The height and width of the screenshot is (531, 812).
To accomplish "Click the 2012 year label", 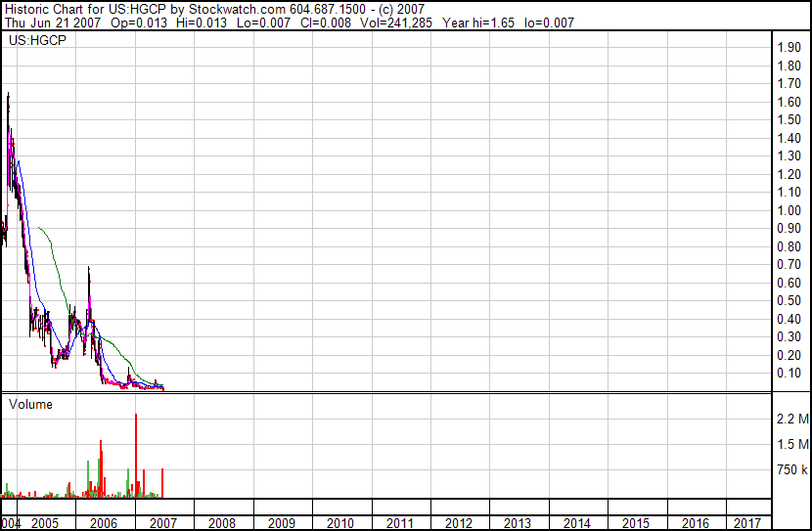I will [458, 523].
